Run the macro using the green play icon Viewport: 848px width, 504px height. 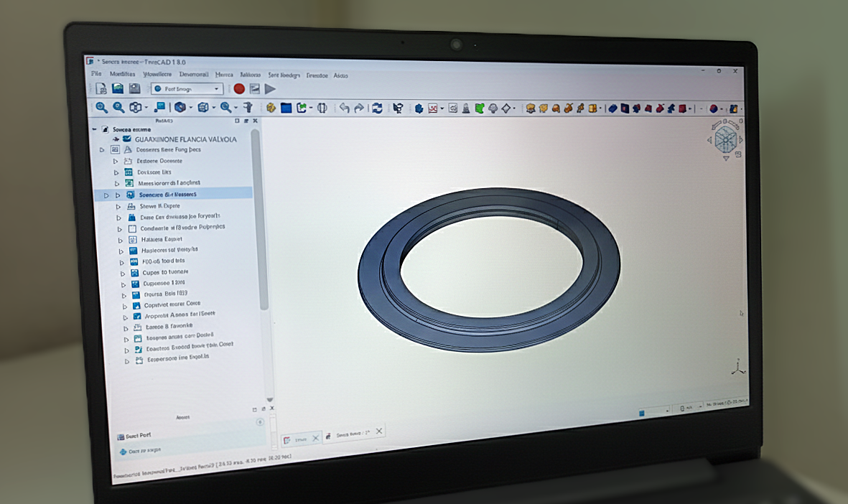pyautogui.click(x=270, y=90)
